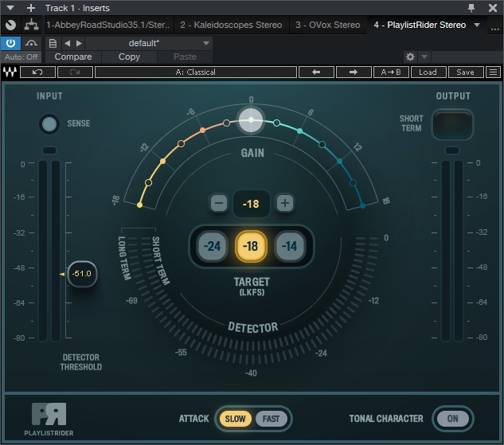Click the Waves logo icon
The width and height of the screenshot is (504, 445).
10,72
